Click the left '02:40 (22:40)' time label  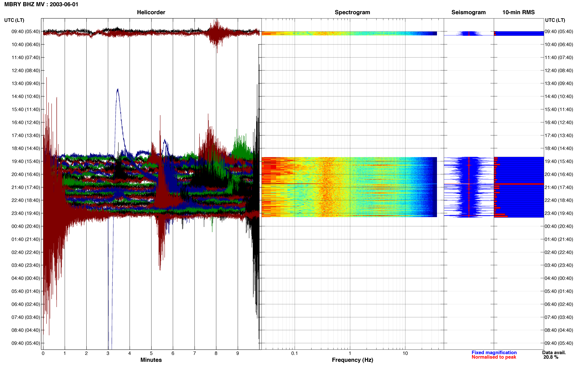click(26, 252)
